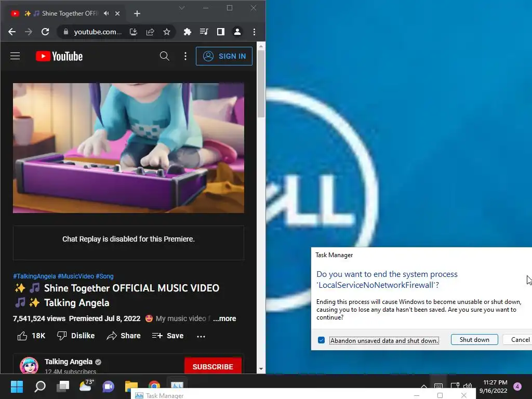Open YouTube settings three-dot menu

(185, 56)
